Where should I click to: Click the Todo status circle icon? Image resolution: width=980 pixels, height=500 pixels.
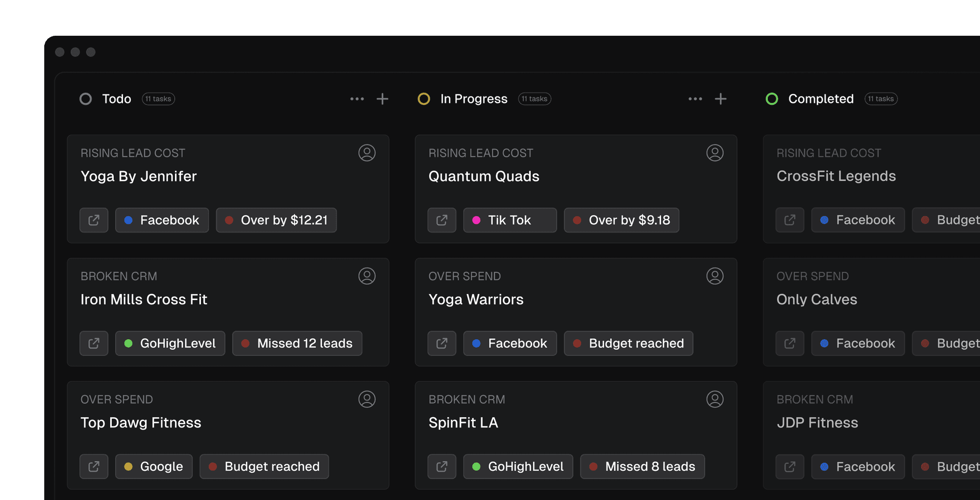coord(86,99)
